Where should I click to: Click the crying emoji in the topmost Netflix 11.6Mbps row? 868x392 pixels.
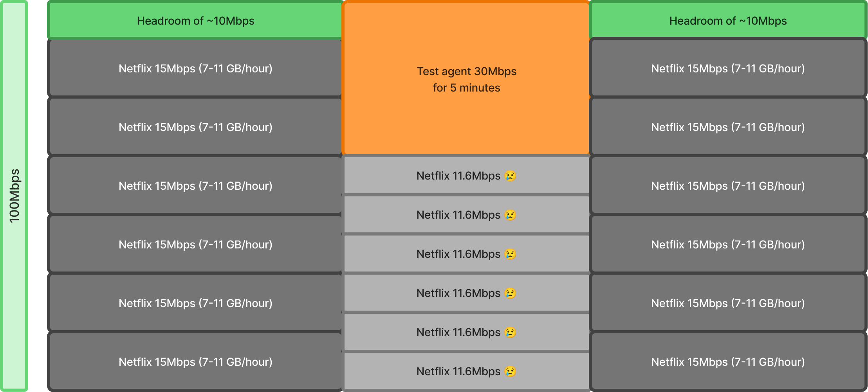[510, 176]
